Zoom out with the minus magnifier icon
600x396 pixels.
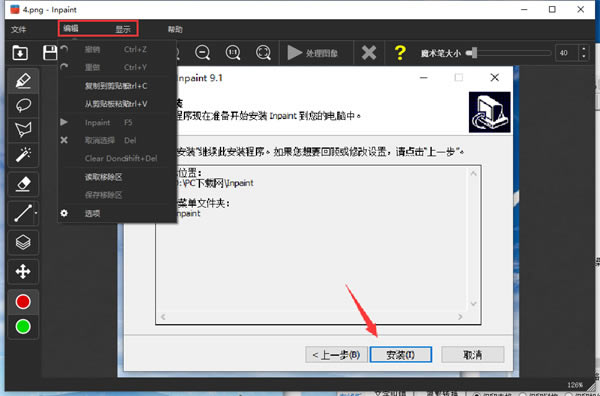click(x=202, y=52)
